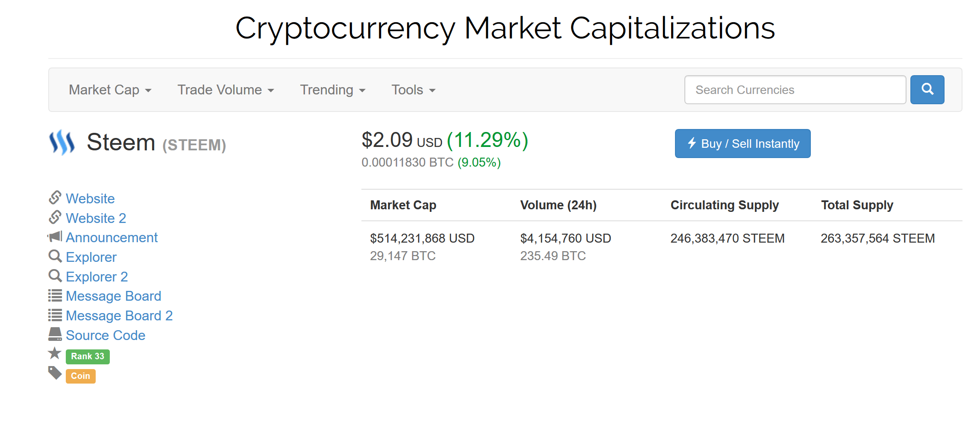The image size is (980, 428).
Task: Click the drive icon beside Source Code
Action: pos(55,334)
